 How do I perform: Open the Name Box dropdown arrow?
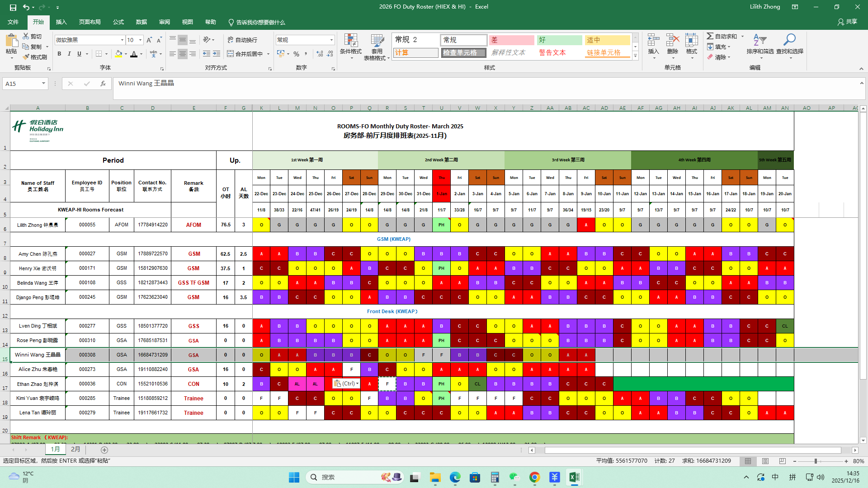(43, 84)
